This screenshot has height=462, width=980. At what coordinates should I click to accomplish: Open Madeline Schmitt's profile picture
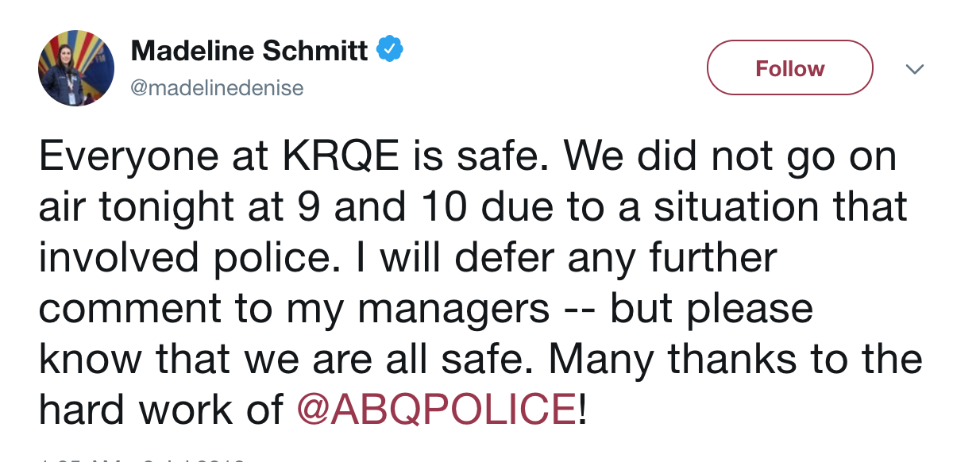pos(76,68)
